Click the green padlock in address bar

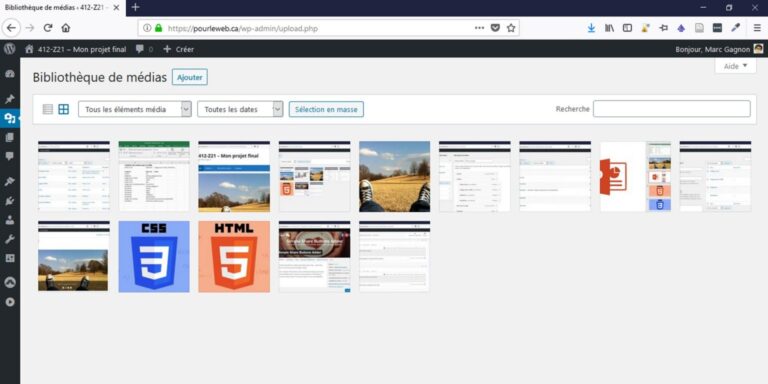coord(158,28)
